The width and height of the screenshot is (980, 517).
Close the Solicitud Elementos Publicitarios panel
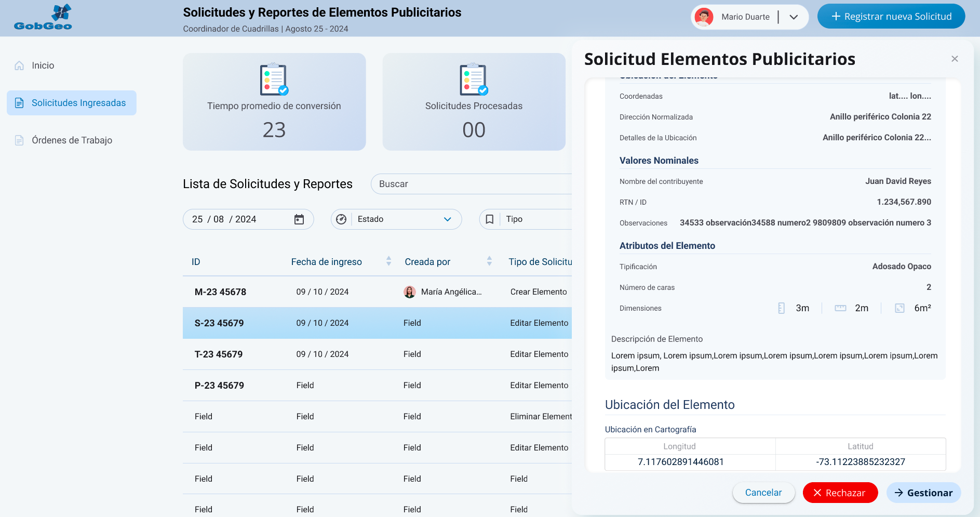coord(955,59)
